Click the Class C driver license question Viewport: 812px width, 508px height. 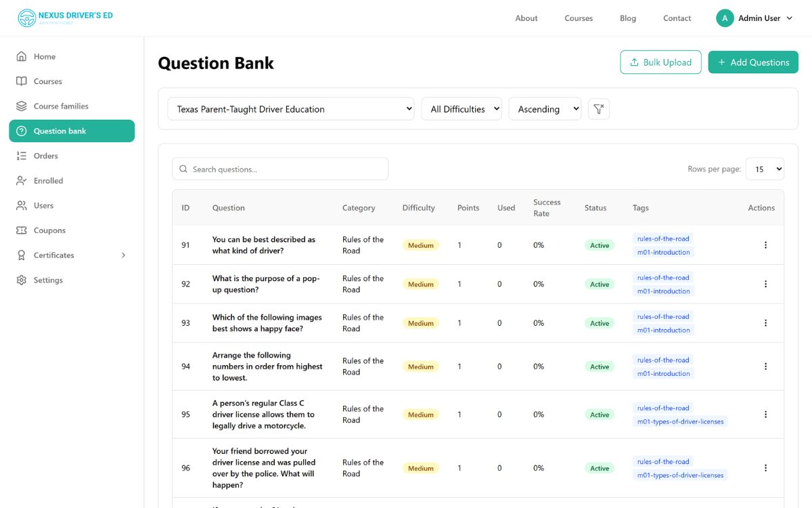[263, 415]
